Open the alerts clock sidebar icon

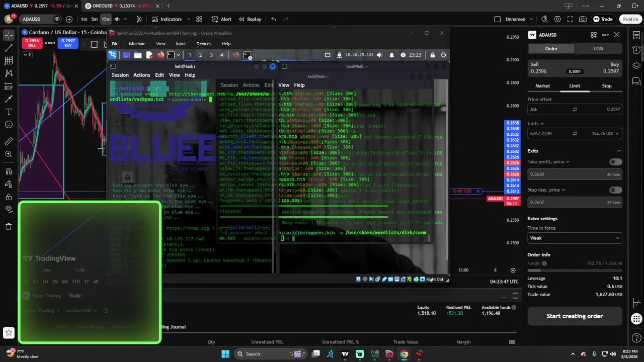pos(636,50)
